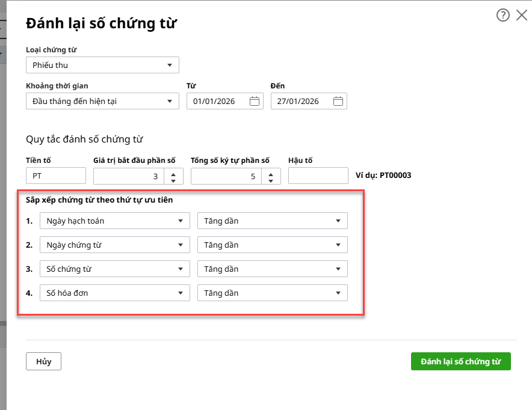Screen dimensions: 532x410
Task: Click the Hậu tố input field
Action: click(318, 176)
